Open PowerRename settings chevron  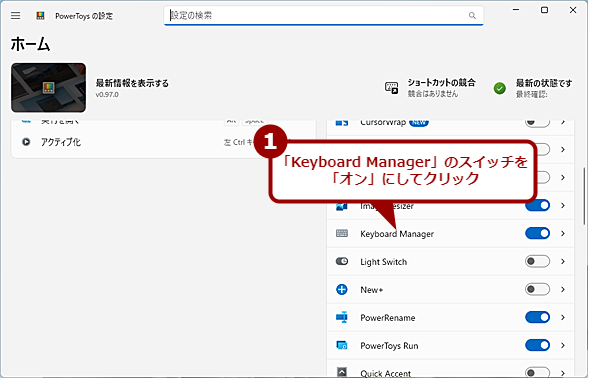563,317
